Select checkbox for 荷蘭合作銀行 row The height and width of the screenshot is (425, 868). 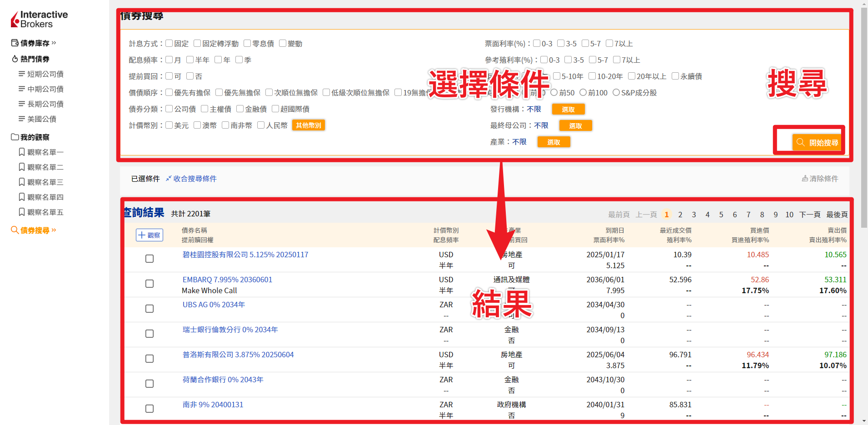(150, 384)
